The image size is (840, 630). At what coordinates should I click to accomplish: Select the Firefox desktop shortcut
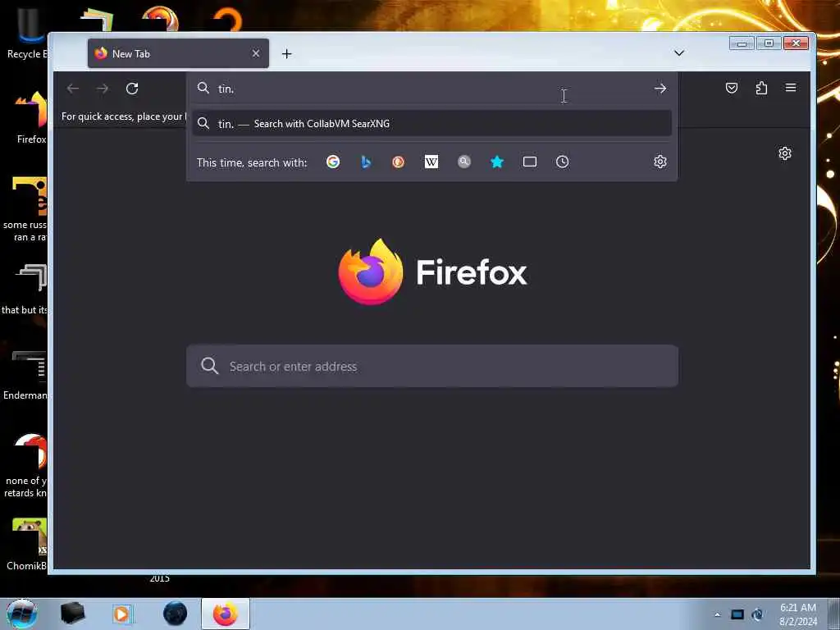coord(30,117)
